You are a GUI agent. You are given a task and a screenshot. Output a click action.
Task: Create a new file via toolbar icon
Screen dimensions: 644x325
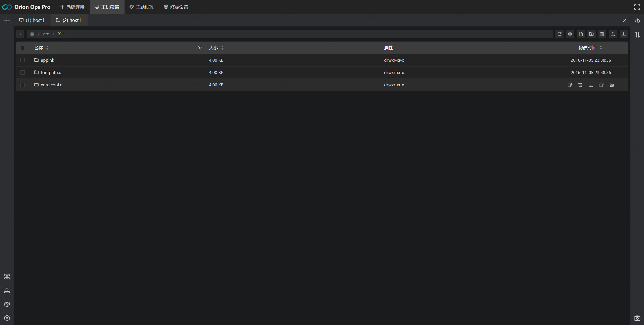[x=581, y=34]
